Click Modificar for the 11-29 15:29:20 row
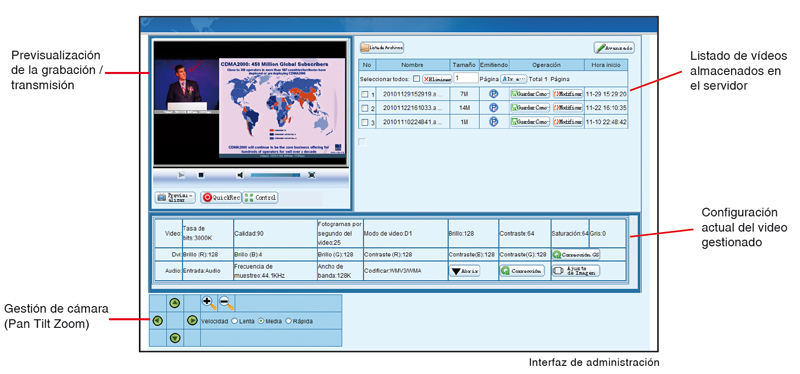The width and height of the screenshot is (800, 374). [567, 94]
